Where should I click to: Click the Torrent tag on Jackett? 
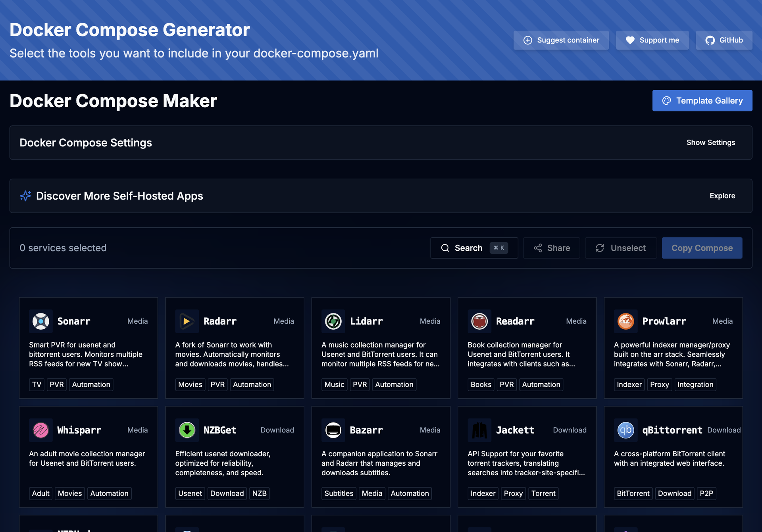click(543, 493)
